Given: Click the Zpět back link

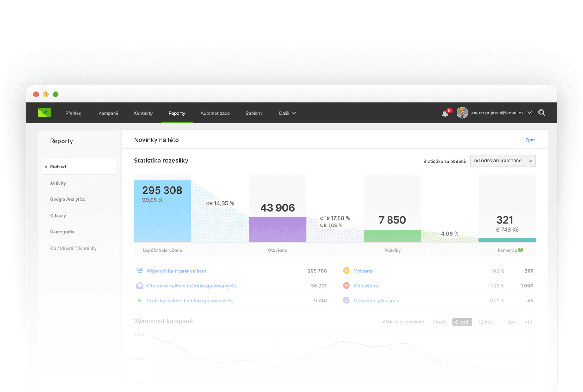Looking at the screenshot, I should pyautogui.click(x=530, y=140).
